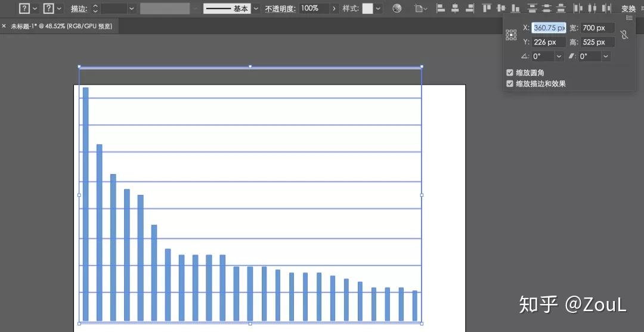
Task: Click the 描边 stroke panel link
Action: click(79, 8)
